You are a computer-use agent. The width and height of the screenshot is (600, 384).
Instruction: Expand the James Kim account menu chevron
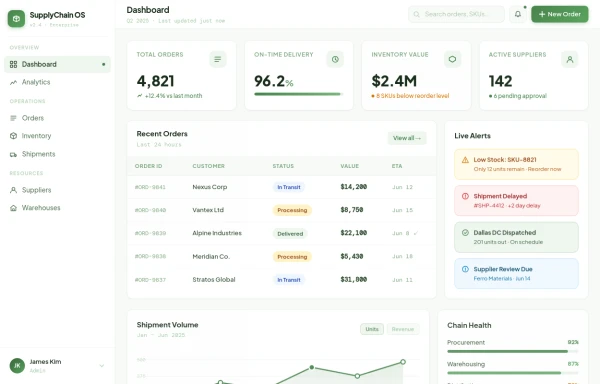point(102,366)
